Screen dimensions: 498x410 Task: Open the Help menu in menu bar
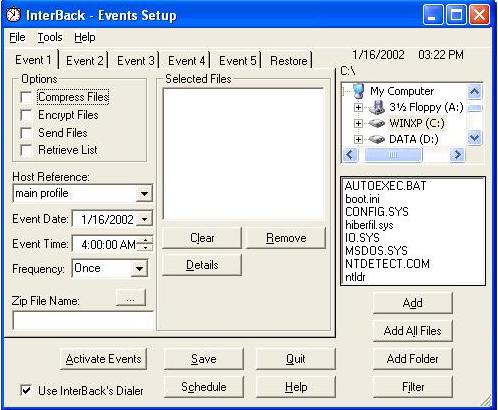click(x=85, y=37)
